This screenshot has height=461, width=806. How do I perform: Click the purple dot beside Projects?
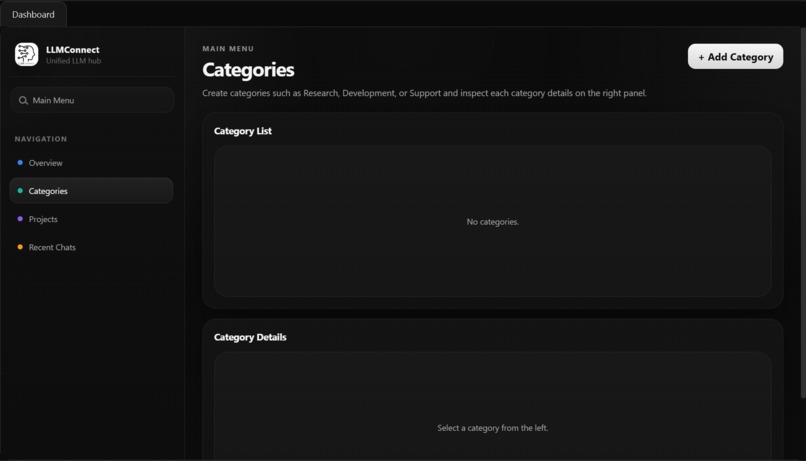click(x=20, y=218)
